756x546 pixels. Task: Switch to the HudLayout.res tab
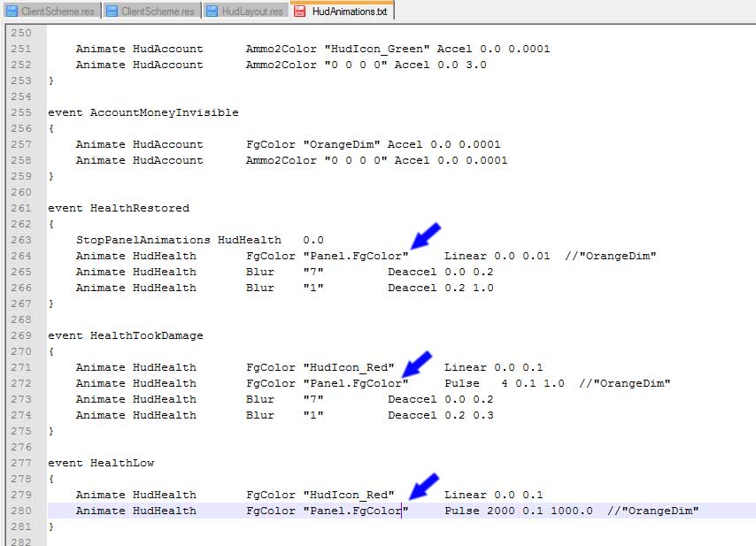pyautogui.click(x=251, y=11)
